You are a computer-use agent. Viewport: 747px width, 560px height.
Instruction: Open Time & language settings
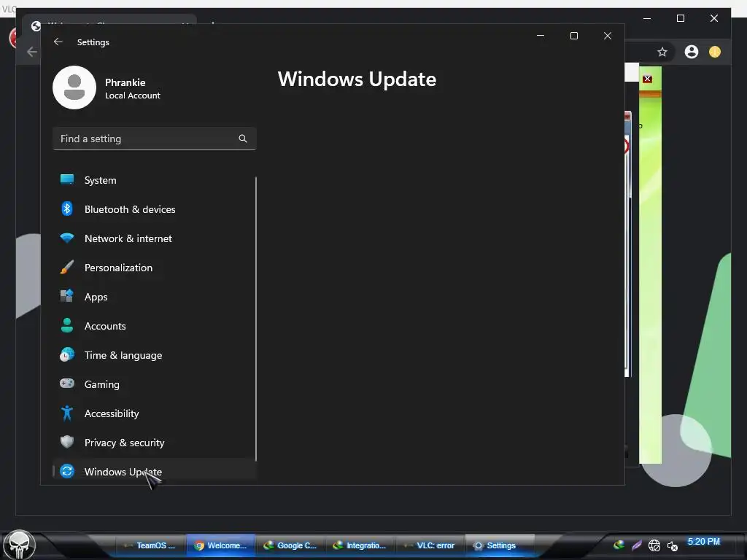click(x=154, y=355)
